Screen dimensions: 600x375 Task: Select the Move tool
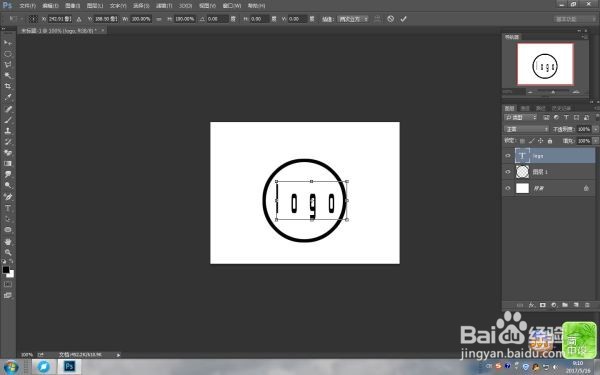click(x=8, y=42)
